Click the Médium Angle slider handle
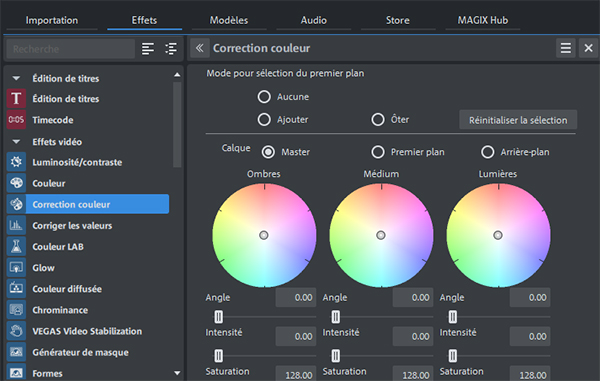 coord(335,317)
